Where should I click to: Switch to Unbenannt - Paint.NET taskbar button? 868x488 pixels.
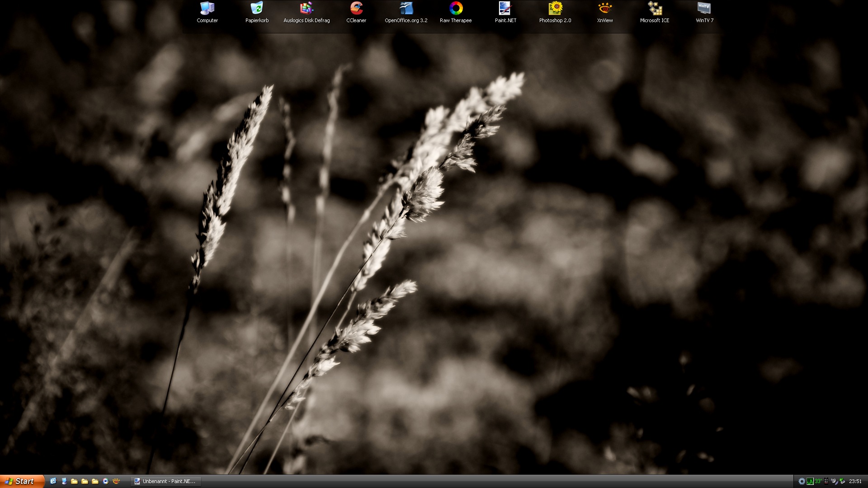pyautogui.click(x=165, y=481)
